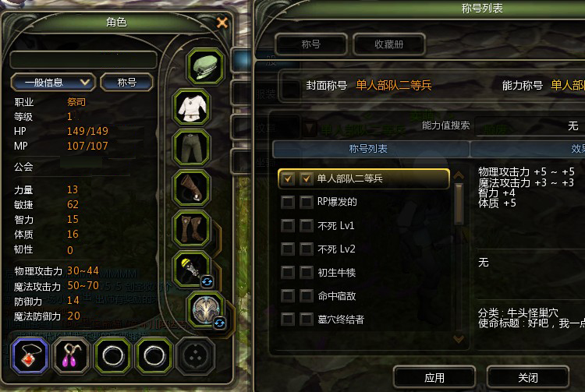Uncheck first checkbox of 单人部队二等兵
Screen dimensions: 585x392
pyautogui.click(x=287, y=179)
